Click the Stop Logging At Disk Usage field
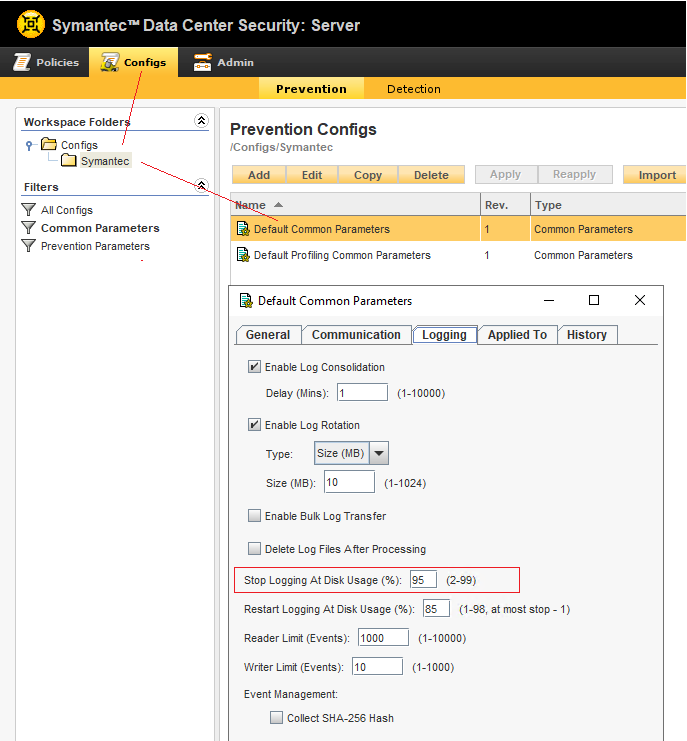This screenshot has width=687, height=741. click(423, 579)
